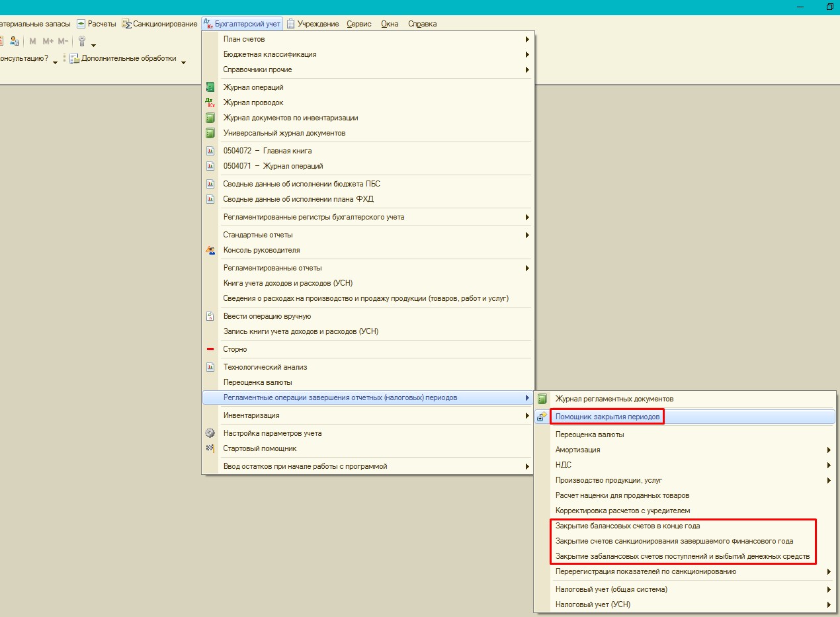Click the red minus Сторно icon
This screenshot has width=840, height=617.
pos(210,349)
